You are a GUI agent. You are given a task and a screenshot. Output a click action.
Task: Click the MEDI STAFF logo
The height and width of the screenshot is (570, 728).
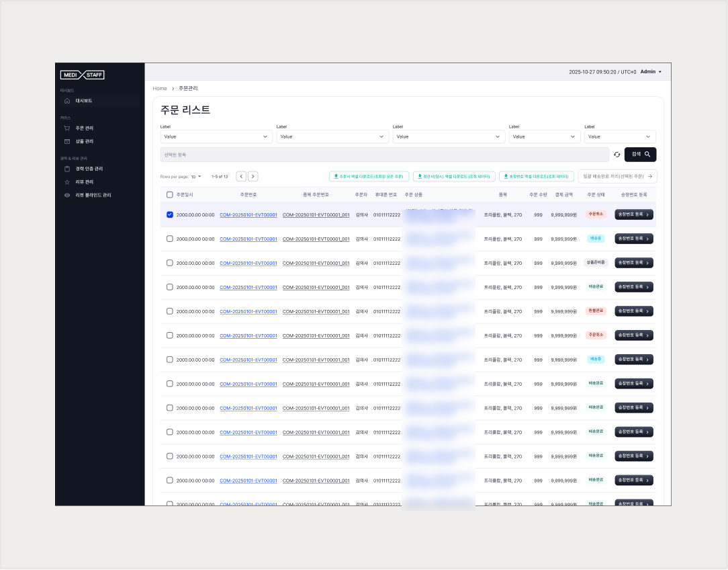[x=82, y=75]
